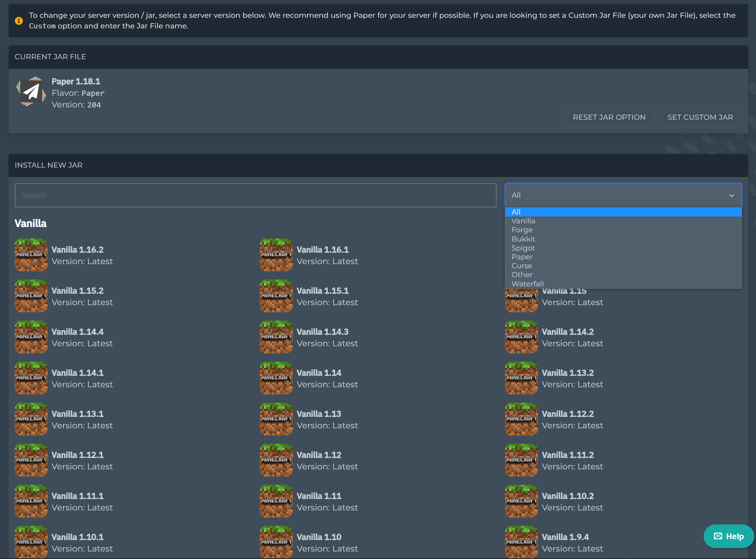756x559 pixels.
Task: Click the Vanilla 1.11.1 Minecraft icon
Action: (31, 502)
